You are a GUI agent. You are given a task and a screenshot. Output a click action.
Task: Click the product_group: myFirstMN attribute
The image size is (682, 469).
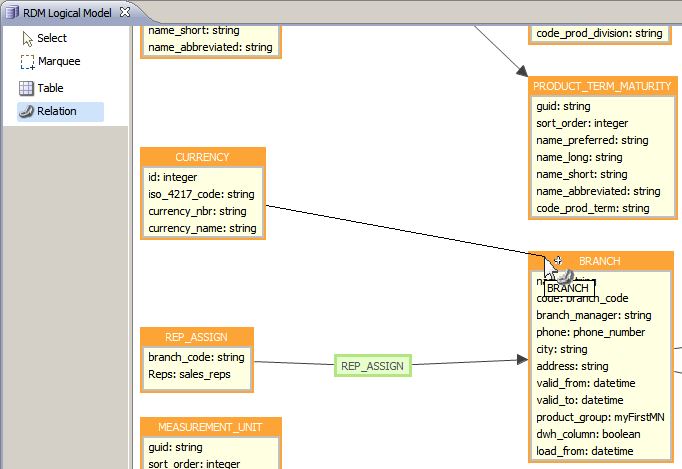(598, 417)
